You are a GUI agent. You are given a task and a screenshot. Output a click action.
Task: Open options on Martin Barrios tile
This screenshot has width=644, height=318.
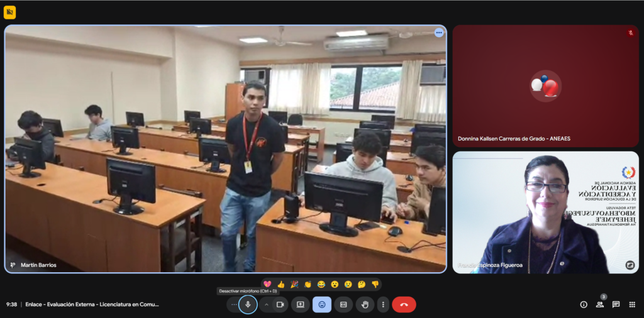pyautogui.click(x=438, y=33)
